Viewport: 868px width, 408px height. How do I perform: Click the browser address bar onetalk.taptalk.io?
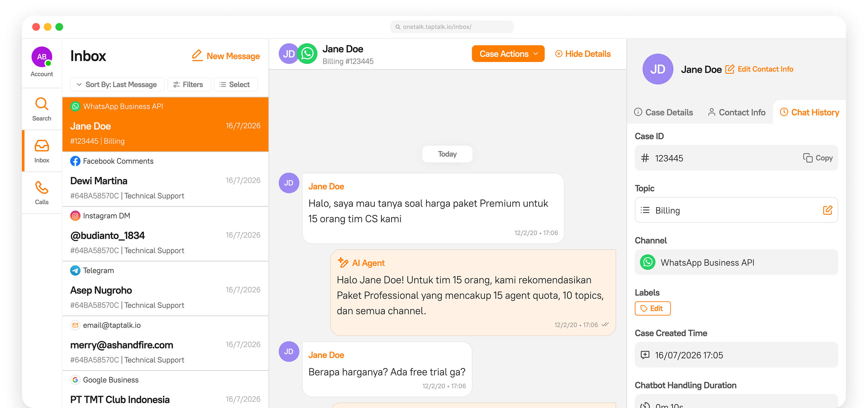[x=452, y=27]
